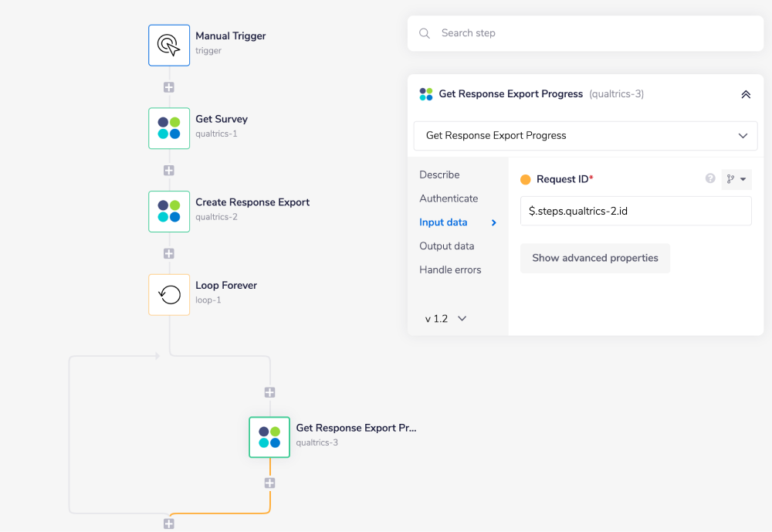
Task: Click the search magnifier icon
Action: (424, 33)
